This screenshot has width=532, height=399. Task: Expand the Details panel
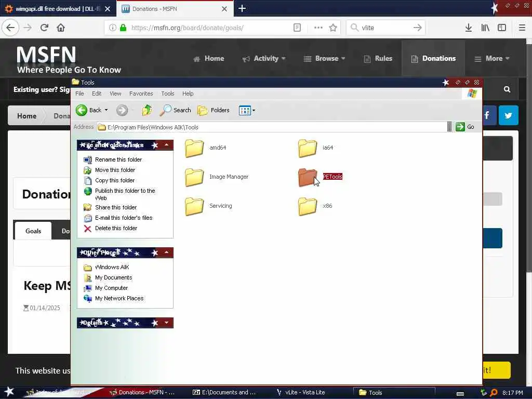coord(167,323)
